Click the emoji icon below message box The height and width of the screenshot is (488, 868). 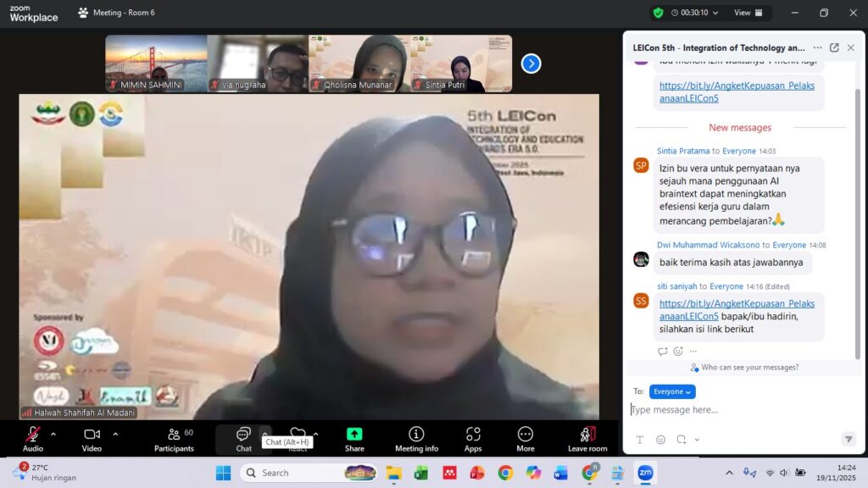point(660,440)
